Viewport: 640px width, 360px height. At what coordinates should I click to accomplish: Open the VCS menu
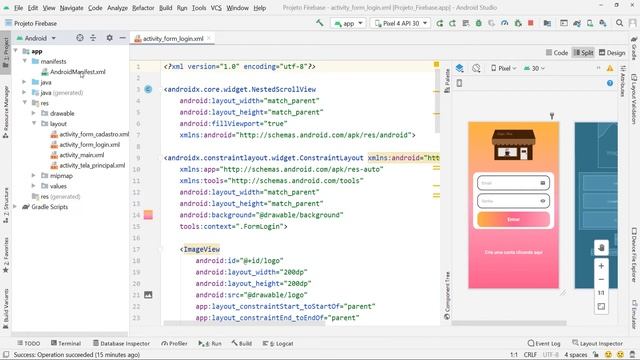pos(216,8)
